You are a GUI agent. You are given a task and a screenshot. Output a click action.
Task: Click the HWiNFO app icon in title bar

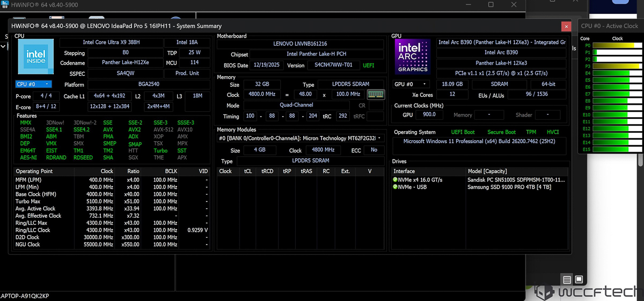tap(5, 4)
